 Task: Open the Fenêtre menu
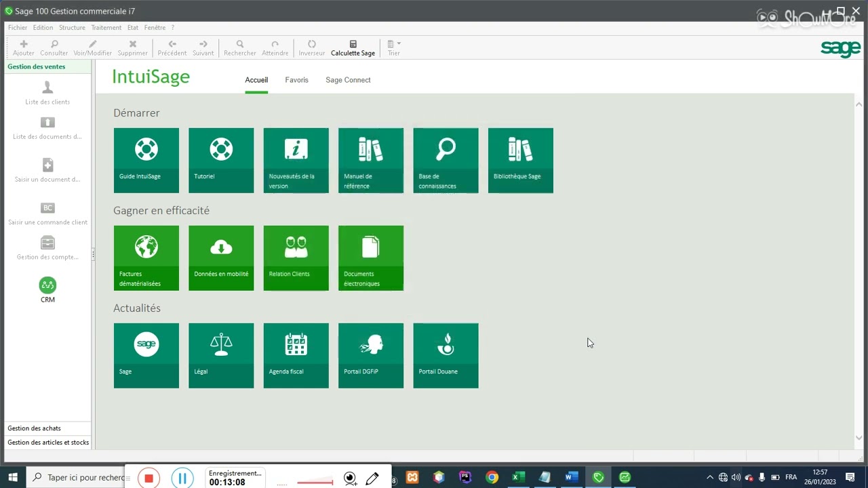[155, 28]
